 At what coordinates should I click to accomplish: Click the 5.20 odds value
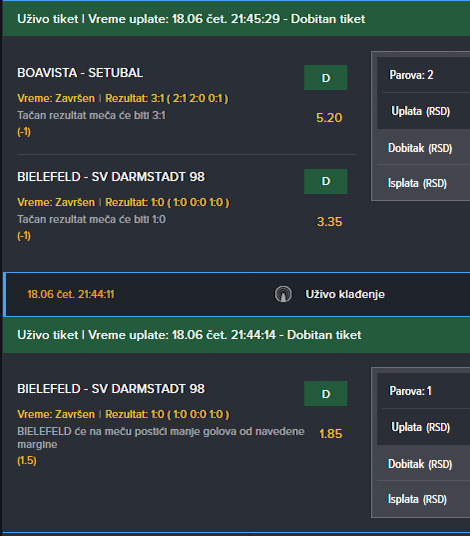(x=329, y=118)
